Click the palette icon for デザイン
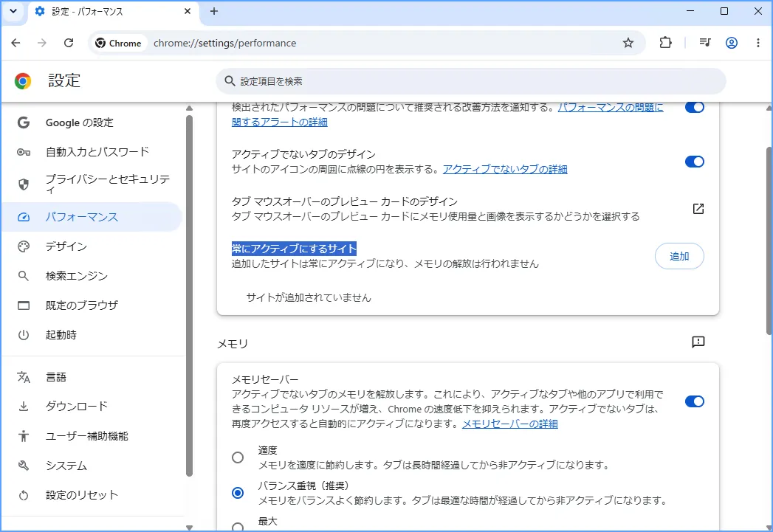 pos(23,246)
